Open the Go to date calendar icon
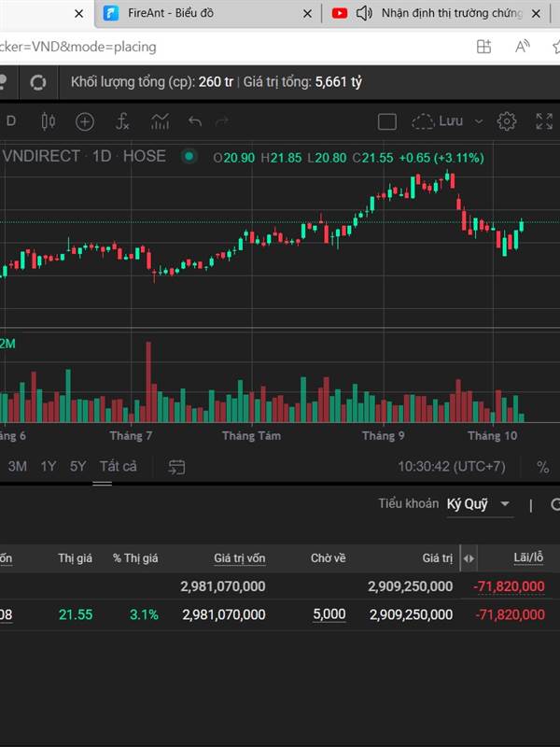The height and width of the screenshot is (747, 560). click(176, 466)
